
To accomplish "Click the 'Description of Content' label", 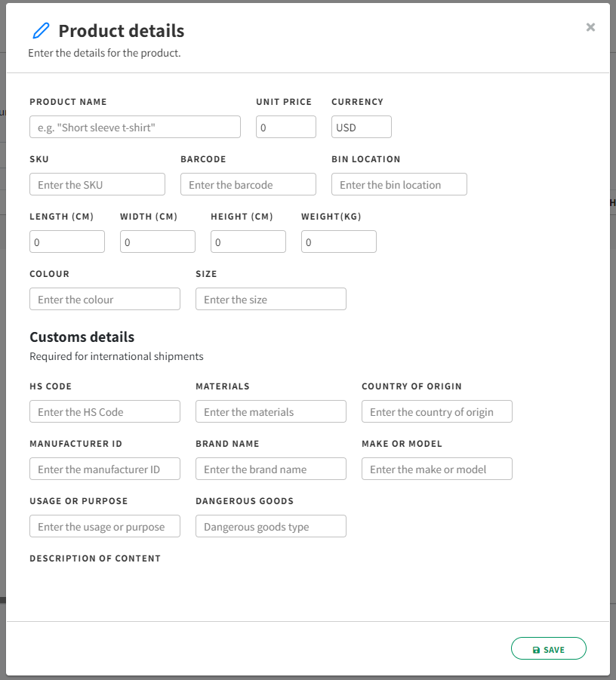I will click(95, 558).
